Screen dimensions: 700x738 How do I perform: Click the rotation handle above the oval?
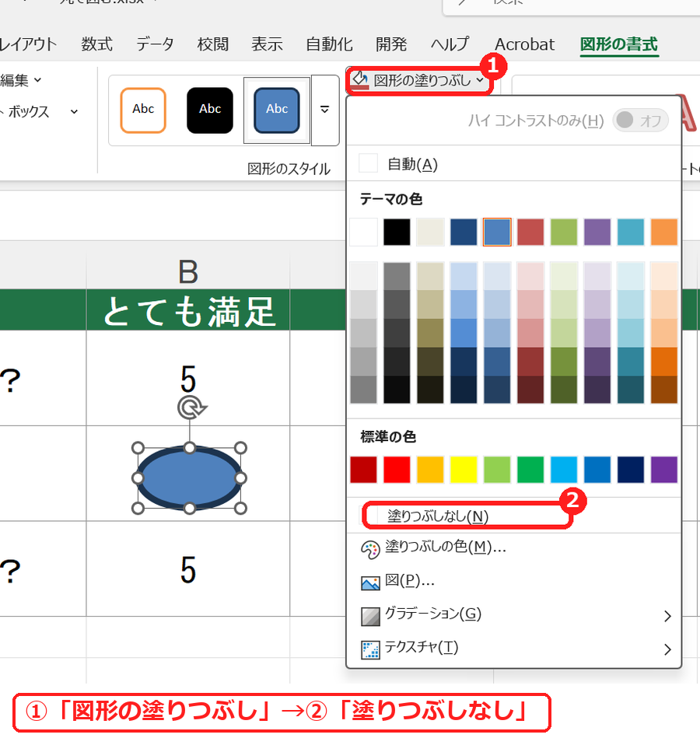pos(191,407)
